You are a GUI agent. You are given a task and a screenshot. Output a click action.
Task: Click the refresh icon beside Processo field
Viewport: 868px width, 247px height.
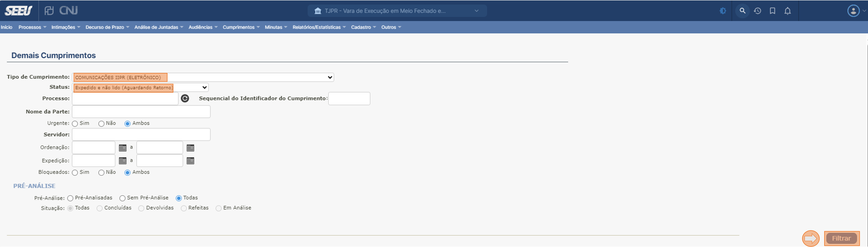[x=185, y=98]
